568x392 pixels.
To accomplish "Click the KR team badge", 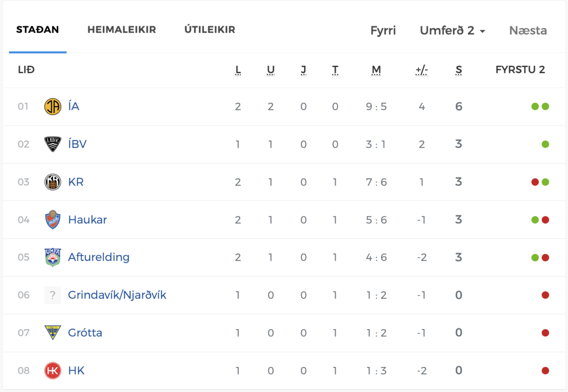I will tap(53, 182).
